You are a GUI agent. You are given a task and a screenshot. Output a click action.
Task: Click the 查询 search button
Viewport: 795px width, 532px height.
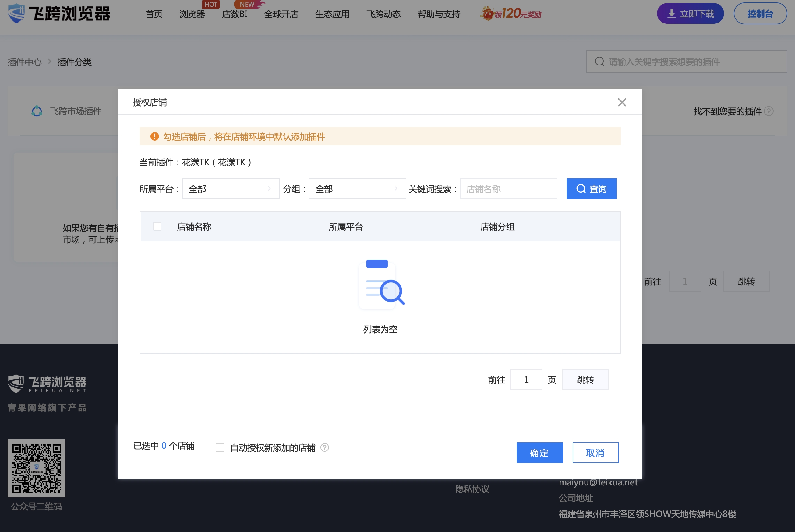click(591, 189)
